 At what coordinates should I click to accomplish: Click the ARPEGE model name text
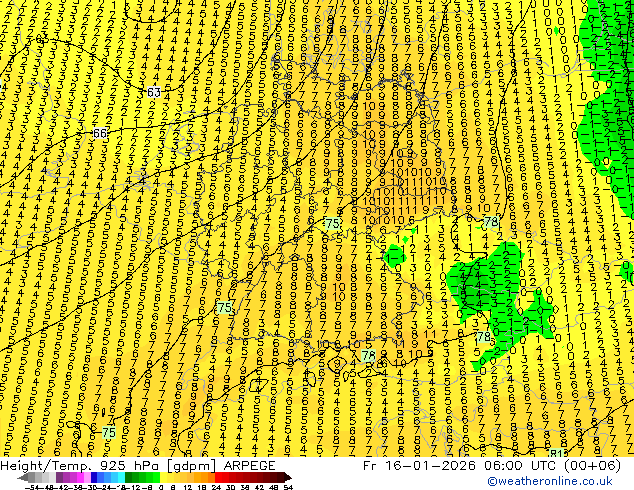tap(249, 466)
